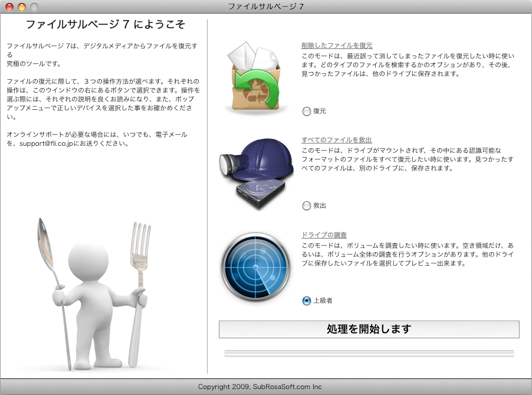Viewport: 532px width, 395px height.
Task: Click the welcome heading ファイルサルベージ 7 にようこそ
Action: [106, 24]
